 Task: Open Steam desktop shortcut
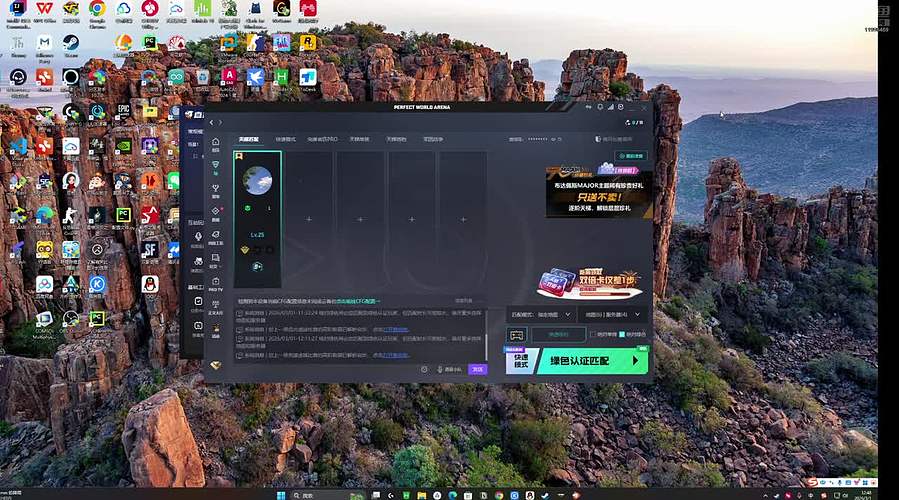click(71, 45)
